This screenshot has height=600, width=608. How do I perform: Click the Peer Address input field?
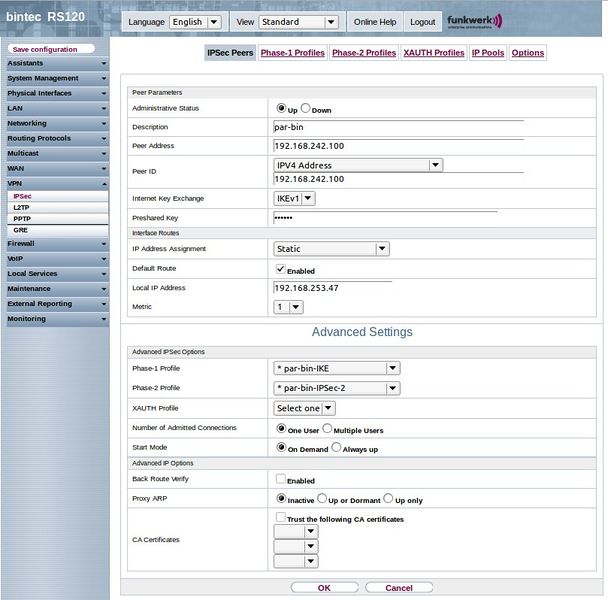398,145
